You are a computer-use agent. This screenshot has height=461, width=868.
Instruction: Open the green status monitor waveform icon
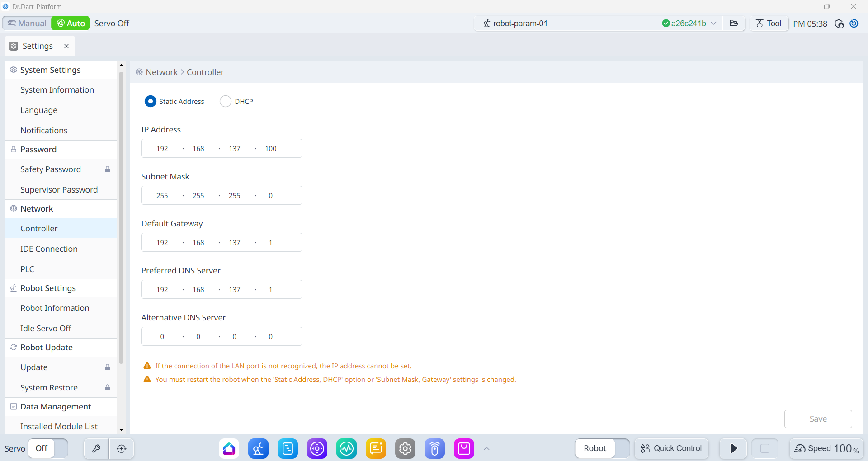tap(347, 448)
